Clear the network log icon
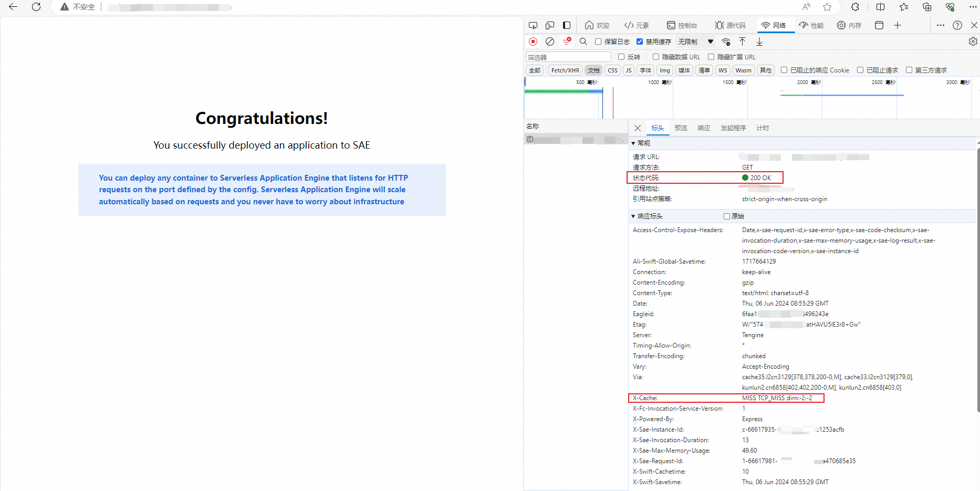This screenshot has height=491, width=980. [x=550, y=41]
